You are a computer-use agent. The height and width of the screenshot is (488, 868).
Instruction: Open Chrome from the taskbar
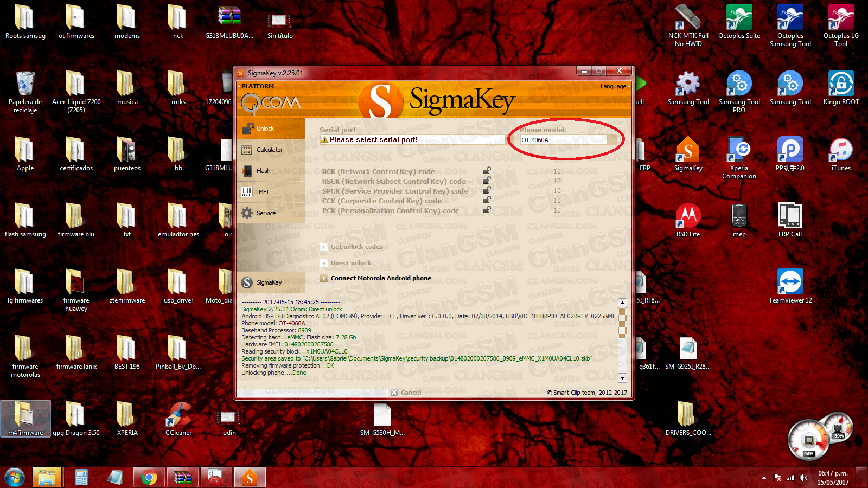149,478
